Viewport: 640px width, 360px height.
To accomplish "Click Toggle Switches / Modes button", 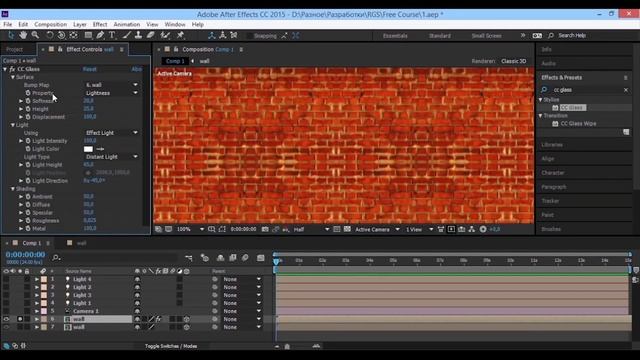I will tap(171, 346).
